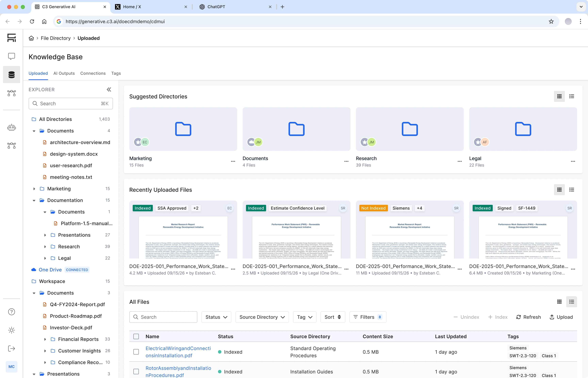The width and height of the screenshot is (588, 378).
Task: Expand the Customer Insights folder
Action: [45, 351]
